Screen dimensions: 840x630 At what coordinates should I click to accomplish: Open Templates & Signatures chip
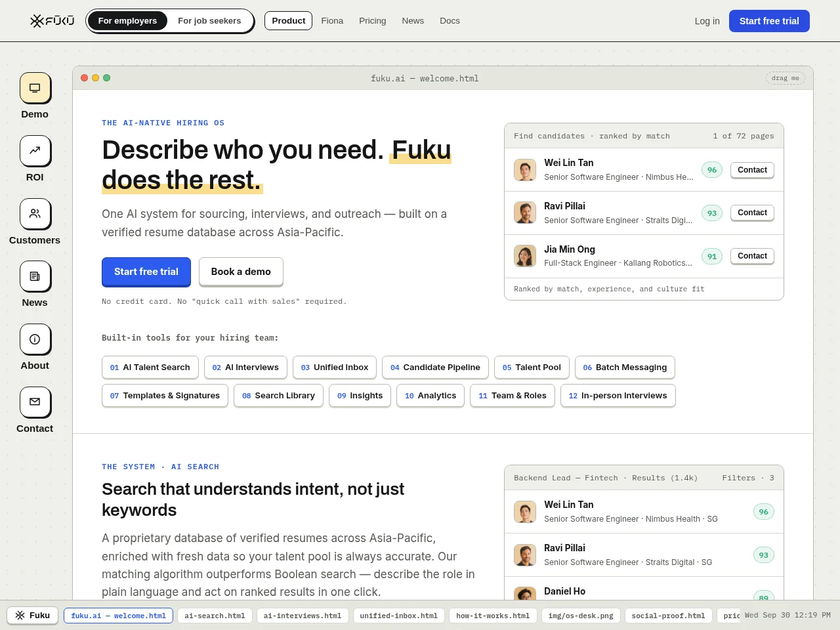coord(165,396)
